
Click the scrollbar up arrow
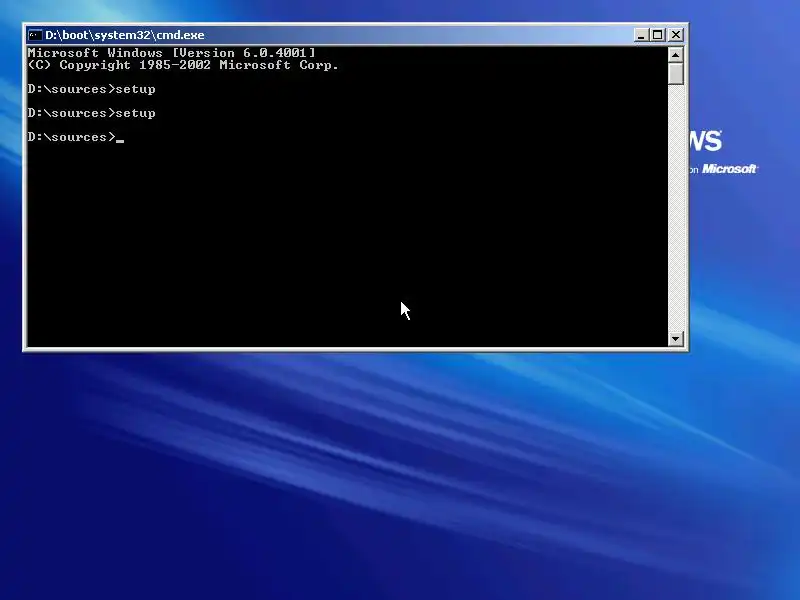click(x=676, y=55)
